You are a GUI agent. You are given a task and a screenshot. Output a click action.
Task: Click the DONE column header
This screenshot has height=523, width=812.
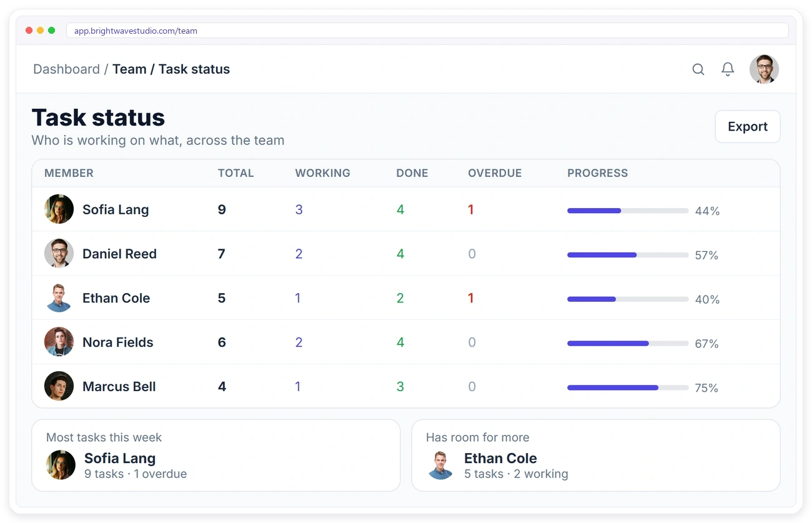coord(412,173)
